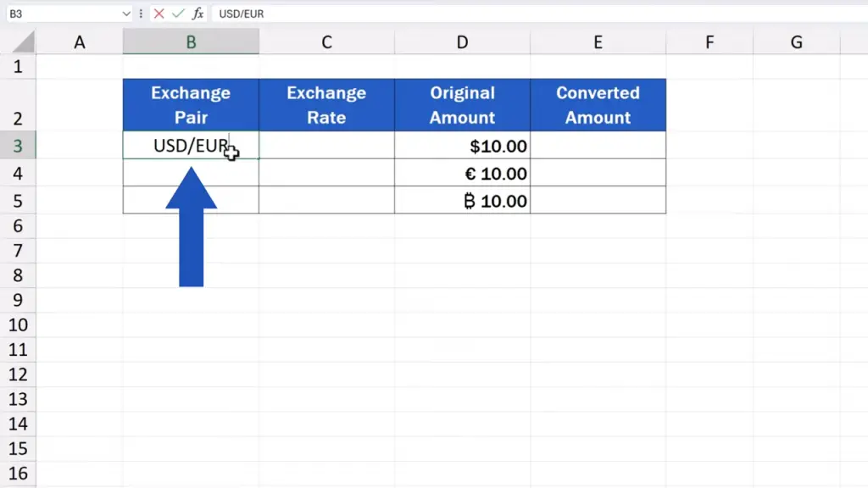Click the Exchange Rate header cell

(326, 105)
